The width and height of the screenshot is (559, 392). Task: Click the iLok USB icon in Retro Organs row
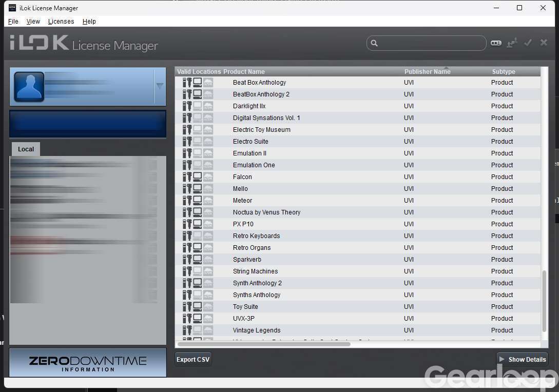pyautogui.click(x=187, y=248)
